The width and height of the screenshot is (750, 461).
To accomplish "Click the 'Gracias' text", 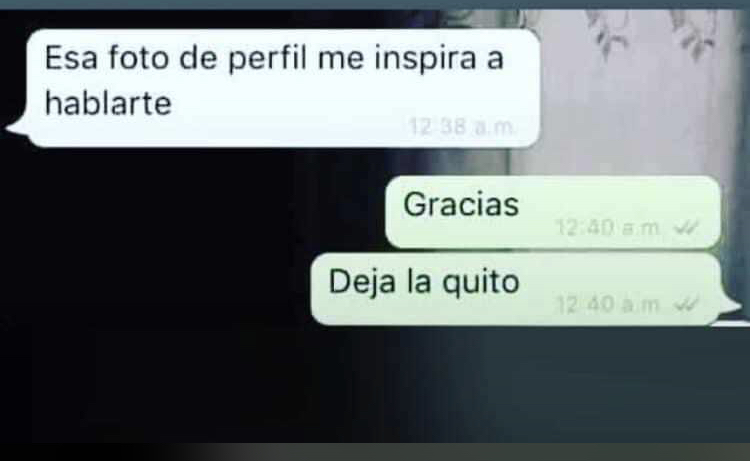I will pos(461,205).
